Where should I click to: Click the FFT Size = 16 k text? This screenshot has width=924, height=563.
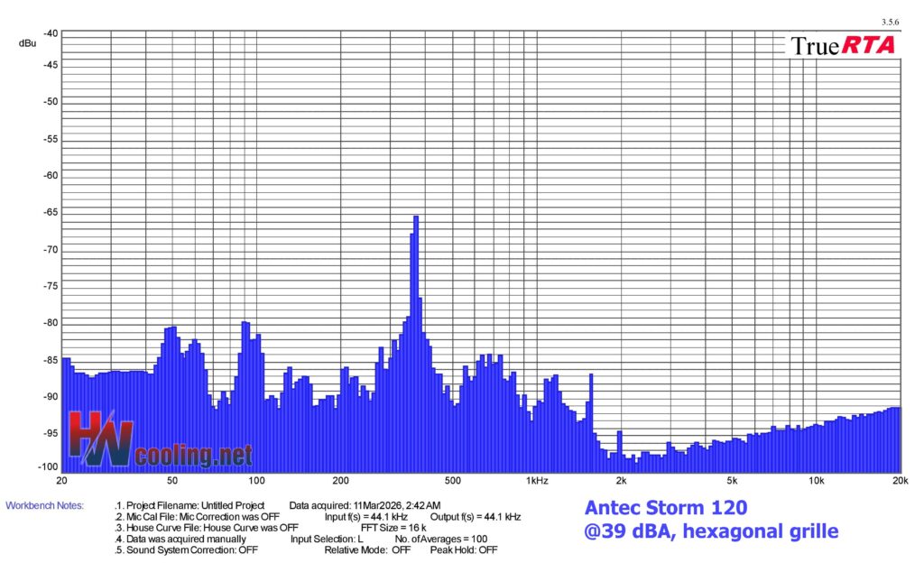pyautogui.click(x=393, y=528)
